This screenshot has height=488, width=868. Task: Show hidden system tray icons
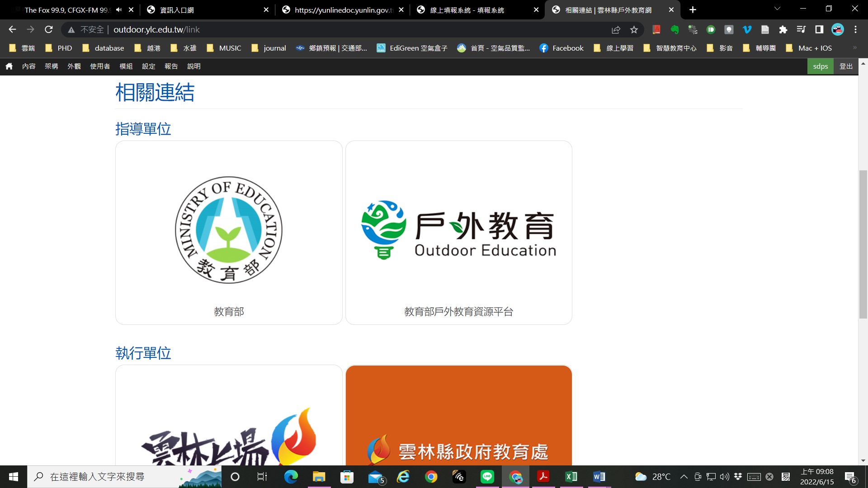click(x=684, y=477)
